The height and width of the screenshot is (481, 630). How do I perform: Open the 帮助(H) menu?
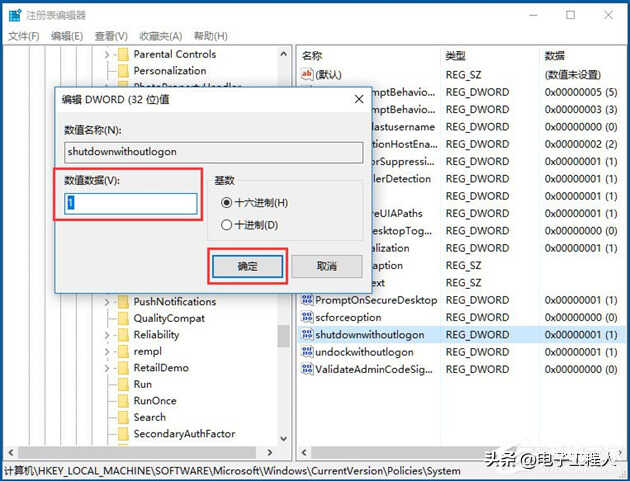click(211, 36)
